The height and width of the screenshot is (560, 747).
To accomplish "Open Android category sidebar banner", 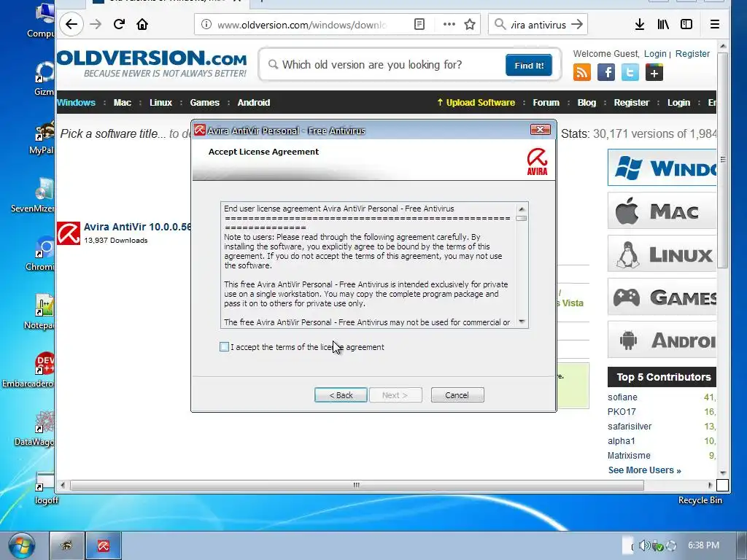I will [x=662, y=340].
